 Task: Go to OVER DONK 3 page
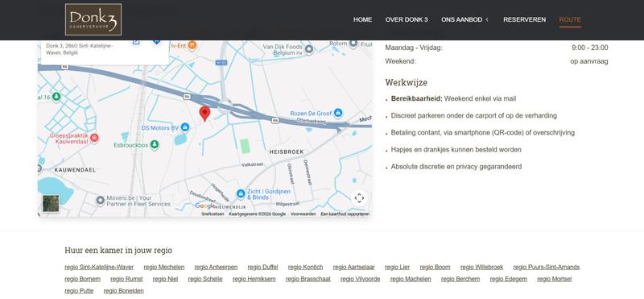(407, 19)
